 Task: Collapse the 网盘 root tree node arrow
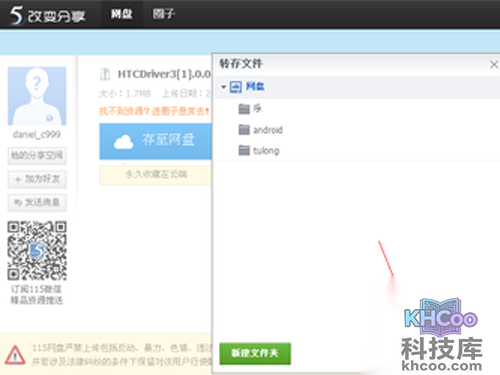pos(223,87)
